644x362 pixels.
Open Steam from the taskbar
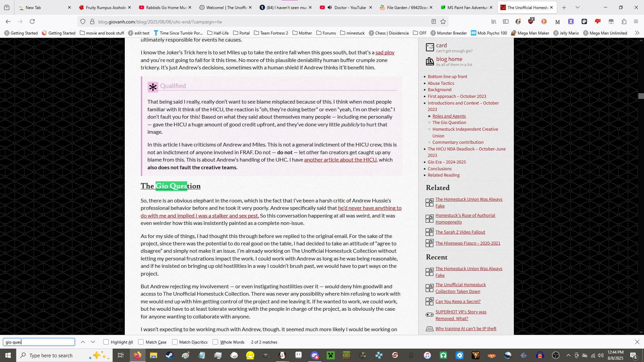click(169, 355)
